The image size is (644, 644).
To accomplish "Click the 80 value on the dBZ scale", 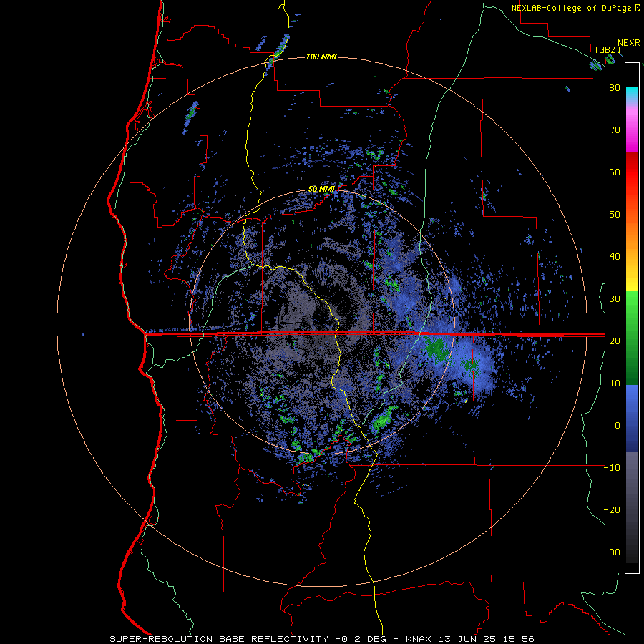I will [x=615, y=88].
